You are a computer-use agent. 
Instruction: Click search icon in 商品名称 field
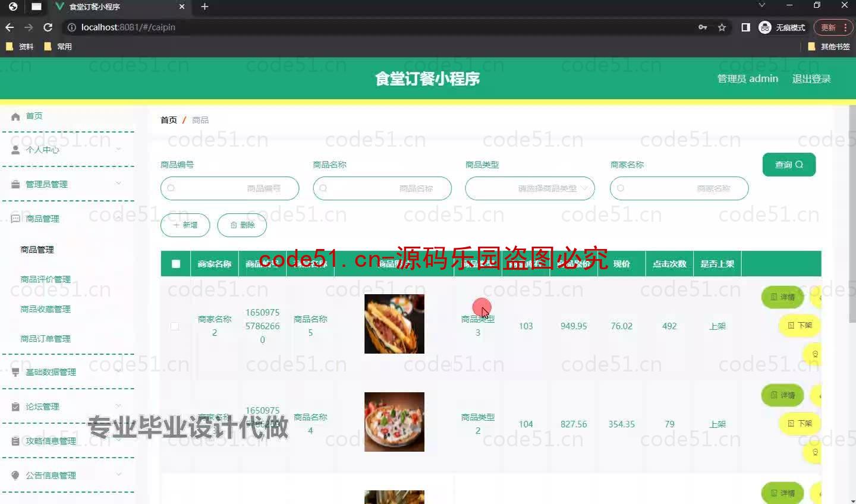pos(323,188)
